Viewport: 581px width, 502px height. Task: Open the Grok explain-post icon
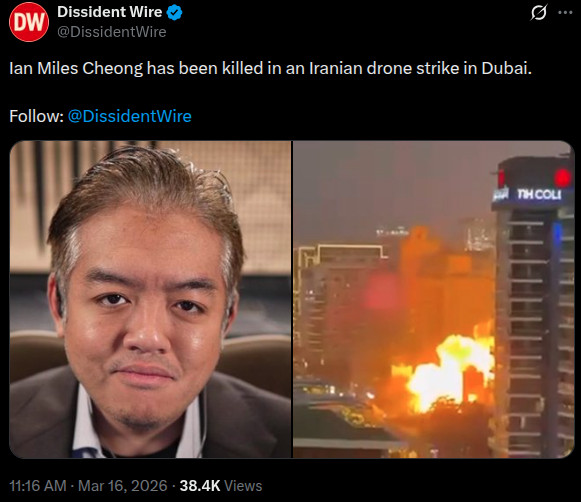pos(538,13)
